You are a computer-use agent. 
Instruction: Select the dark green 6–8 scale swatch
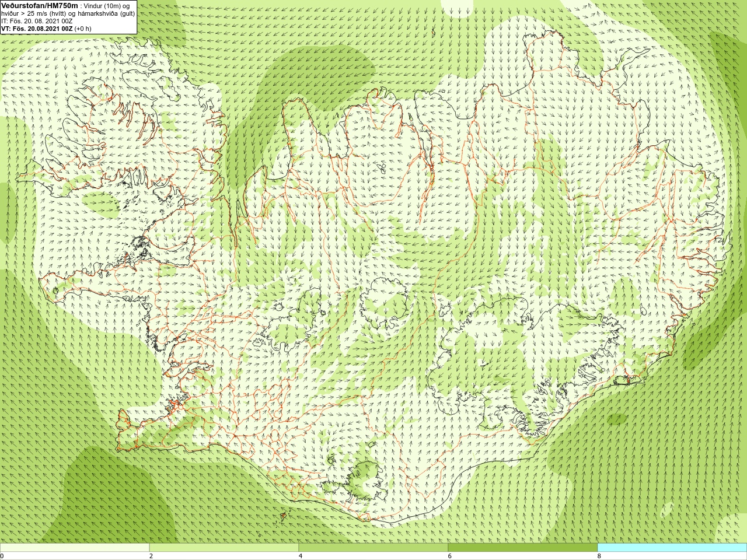click(x=523, y=548)
